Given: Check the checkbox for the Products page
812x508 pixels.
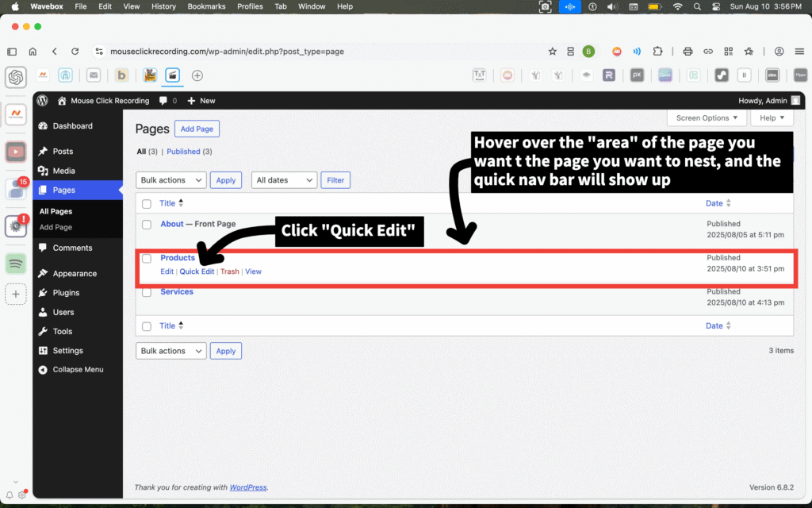Looking at the screenshot, I should pos(147,259).
